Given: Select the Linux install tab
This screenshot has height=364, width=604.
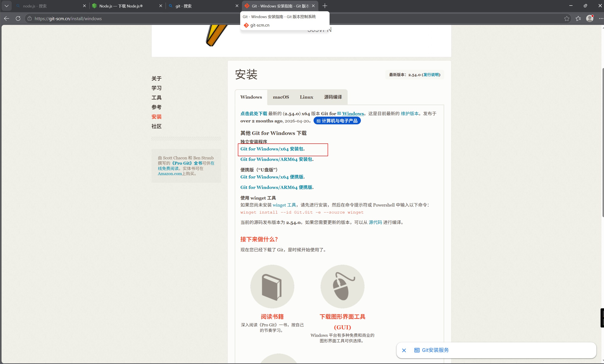Looking at the screenshot, I should coord(306,97).
